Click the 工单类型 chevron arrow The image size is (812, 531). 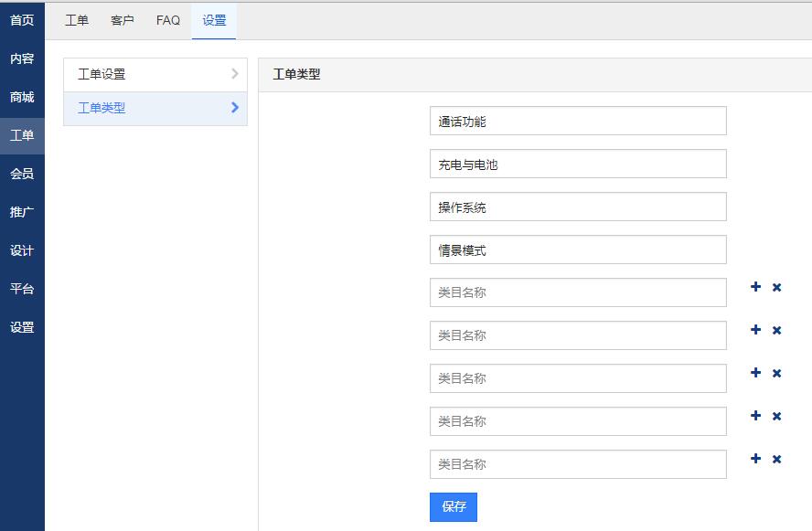[x=234, y=108]
